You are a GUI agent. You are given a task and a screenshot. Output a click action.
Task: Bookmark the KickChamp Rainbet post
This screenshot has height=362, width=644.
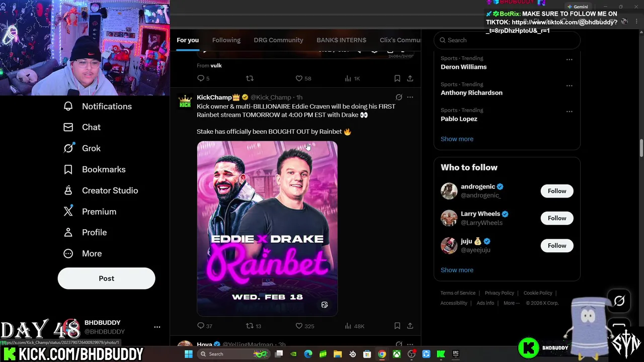[x=397, y=326]
